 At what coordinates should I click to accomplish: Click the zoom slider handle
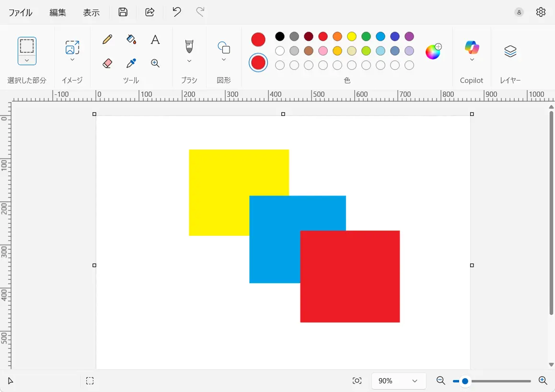(x=465, y=381)
